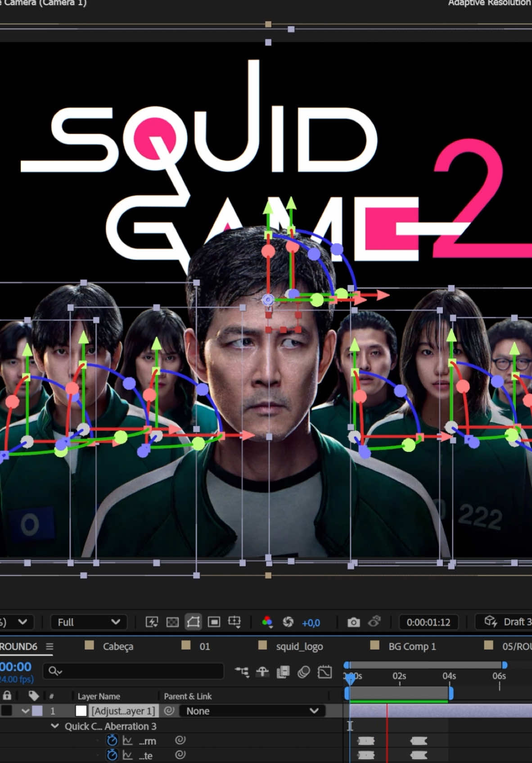Screen dimensions: 532x763
Task: Click the Region of Interest icon
Action: [x=214, y=622]
